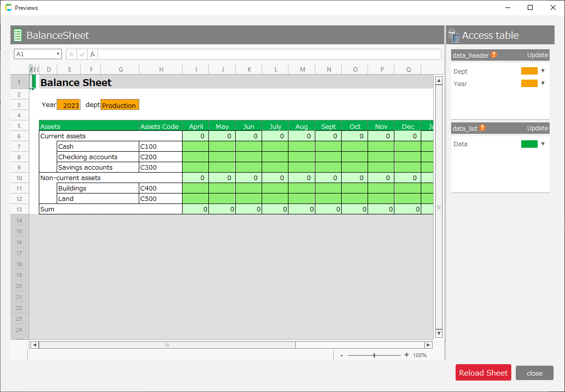Expand the Data field dropdown arrow
The image size is (565, 392).
point(543,144)
